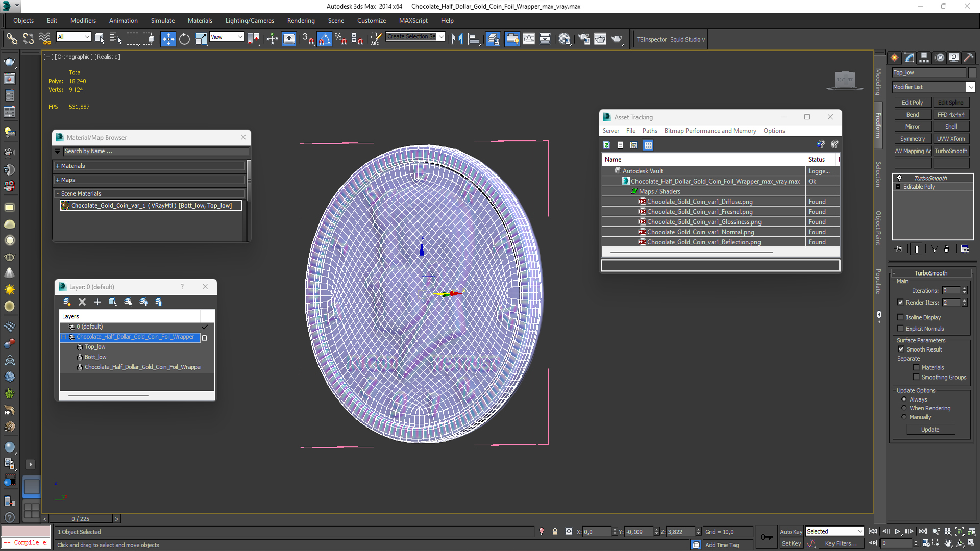Screen dimensions: 980x551
Task: Open the Motion command panel tab
Action: click(940, 58)
